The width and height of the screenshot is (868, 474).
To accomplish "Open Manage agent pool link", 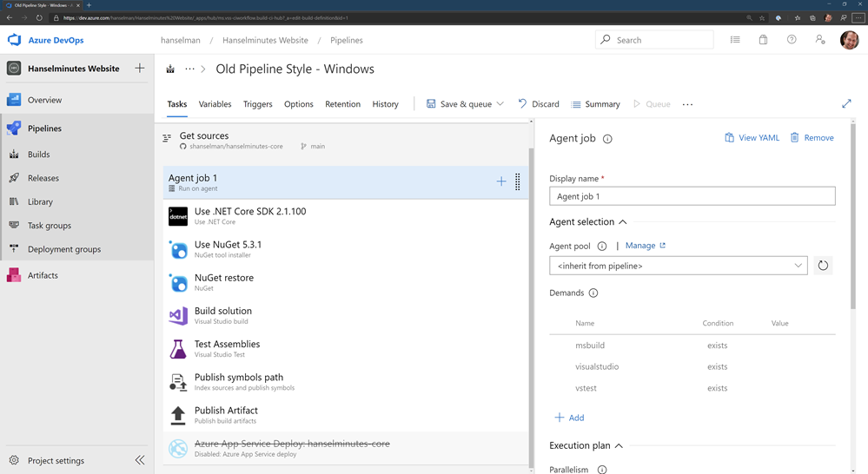I will pyautogui.click(x=646, y=246).
